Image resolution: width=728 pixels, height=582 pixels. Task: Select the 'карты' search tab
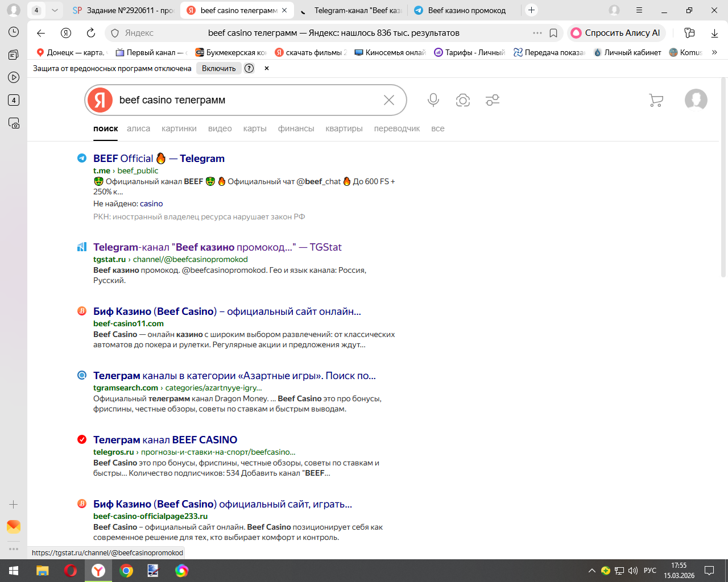coord(255,128)
